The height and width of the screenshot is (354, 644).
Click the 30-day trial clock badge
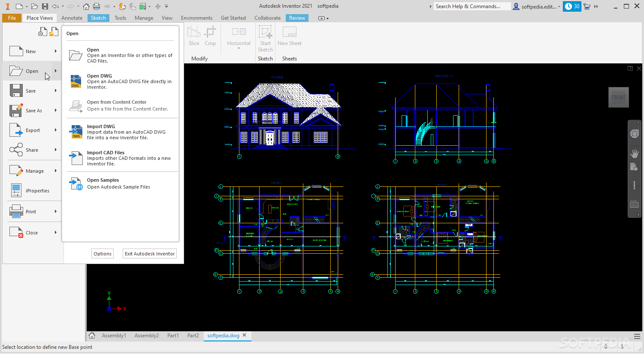(x=572, y=6)
